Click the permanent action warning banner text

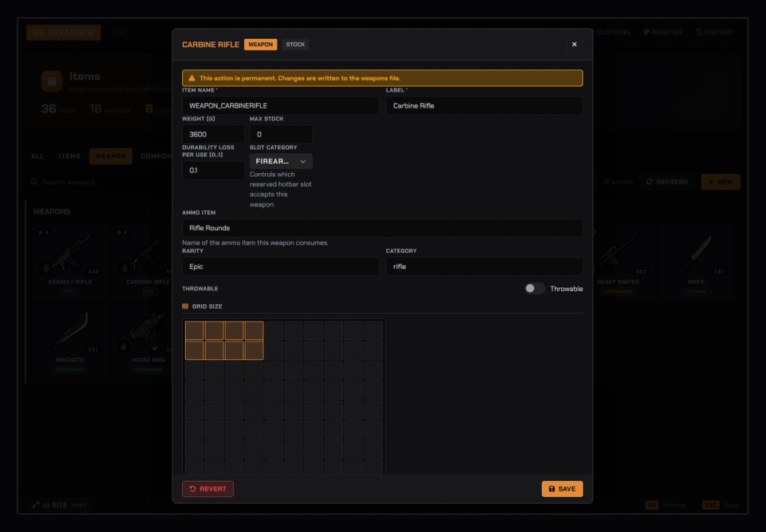coord(299,78)
